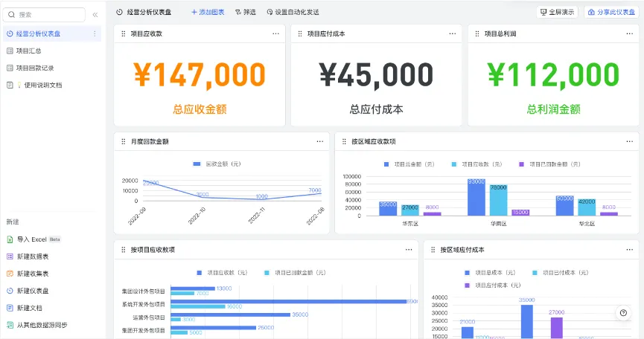Open the 筛选 filter option
This screenshot has width=644, height=339.
click(x=246, y=13)
